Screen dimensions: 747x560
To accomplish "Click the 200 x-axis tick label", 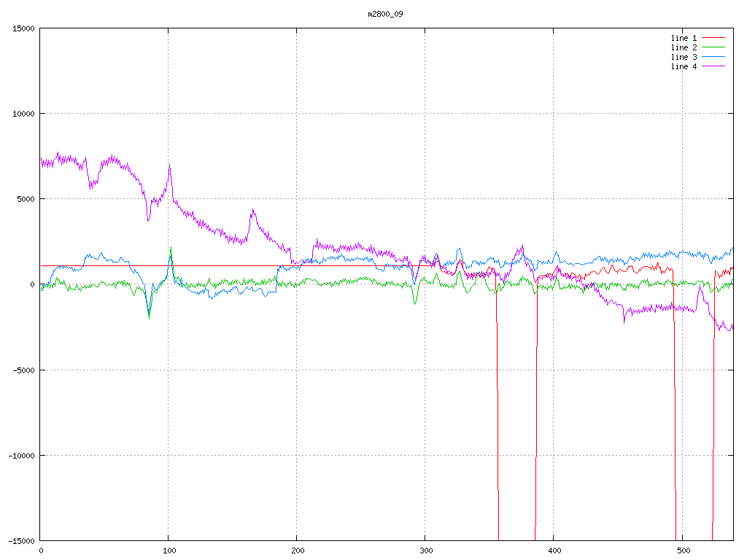I will [x=297, y=551].
